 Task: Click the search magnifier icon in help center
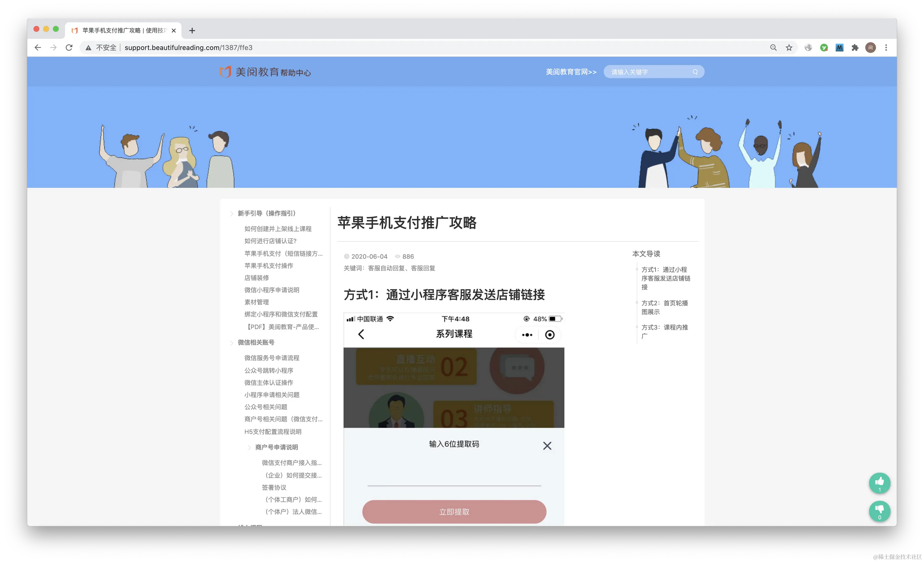click(695, 72)
